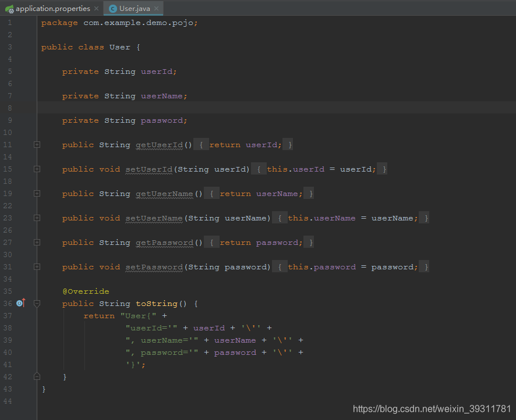516x420 pixels.
Task: Click the setPassword method name
Action: pos(154,267)
